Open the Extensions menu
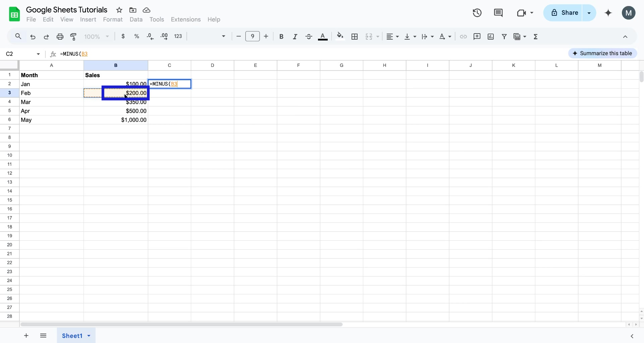Viewport: 644px width, 343px height. 185,19
